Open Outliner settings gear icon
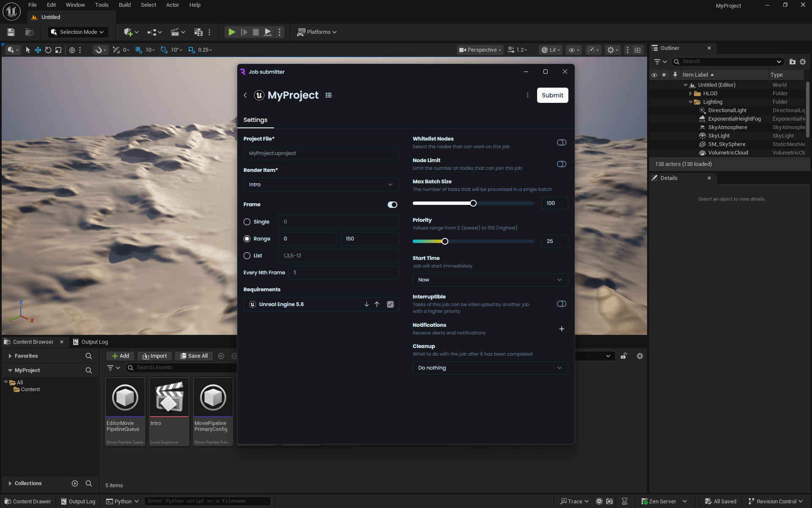Viewport: 812px width, 508px height. (x=803, y=62)
